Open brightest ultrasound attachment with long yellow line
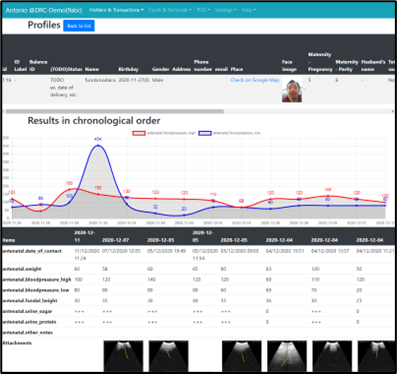Viewport: 397px width, 374px height. (x=287, y=356)
